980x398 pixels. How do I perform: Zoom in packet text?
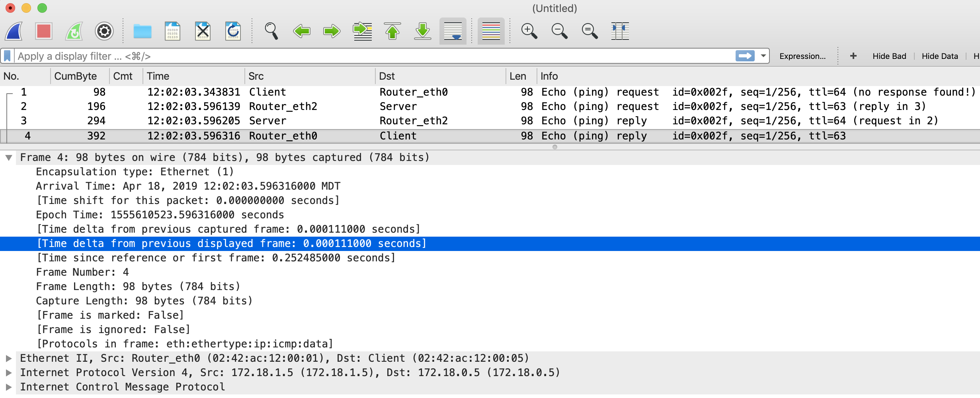click(529, 31)
